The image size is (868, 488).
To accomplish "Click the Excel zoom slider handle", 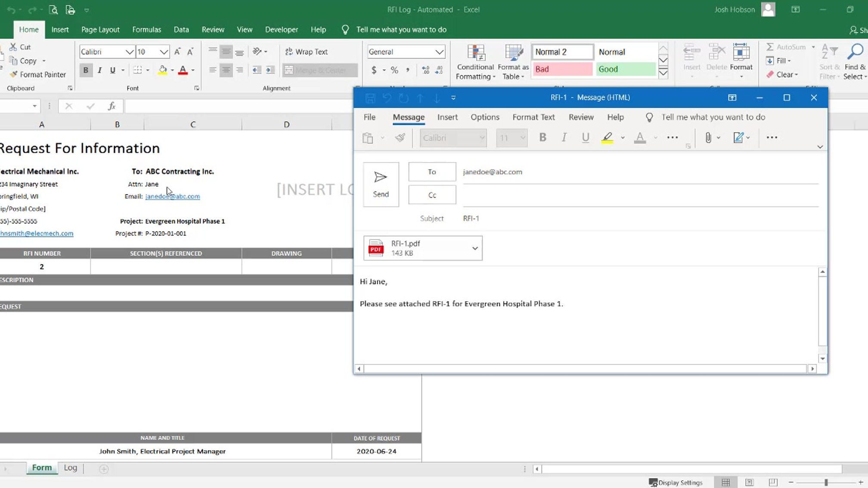I will (x=826, y=482).
